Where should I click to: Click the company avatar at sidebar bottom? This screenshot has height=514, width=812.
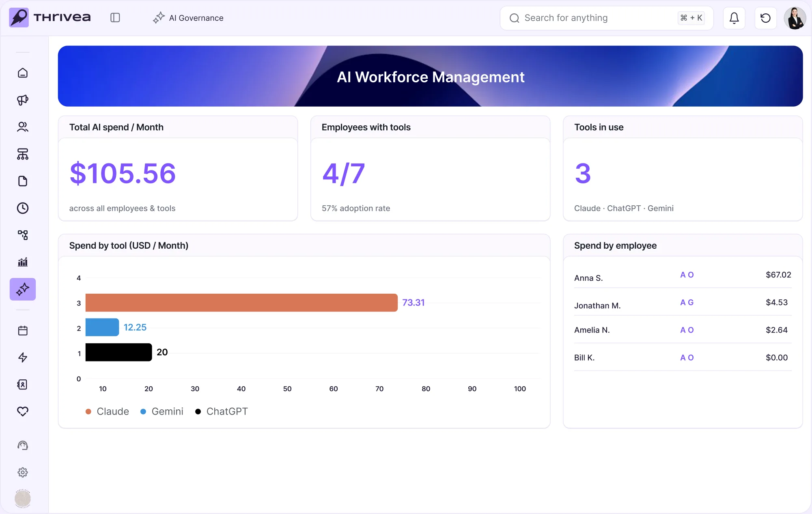(23, 498)
